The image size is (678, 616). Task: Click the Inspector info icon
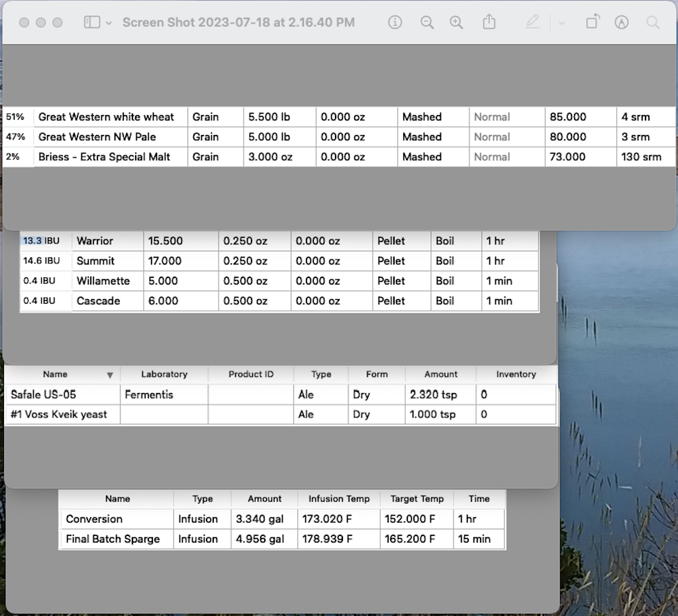click(395, 22)
